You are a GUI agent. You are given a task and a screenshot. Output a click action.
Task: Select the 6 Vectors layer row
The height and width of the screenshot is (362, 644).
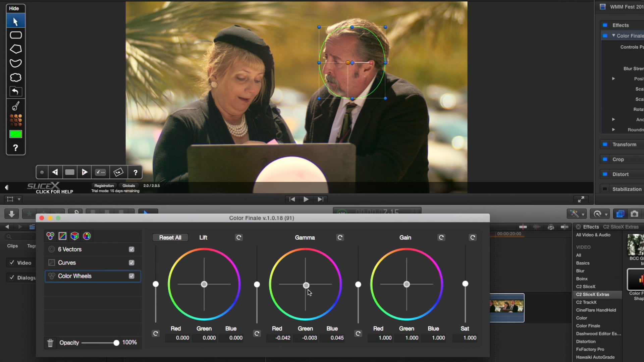click(x=93, y=249)
